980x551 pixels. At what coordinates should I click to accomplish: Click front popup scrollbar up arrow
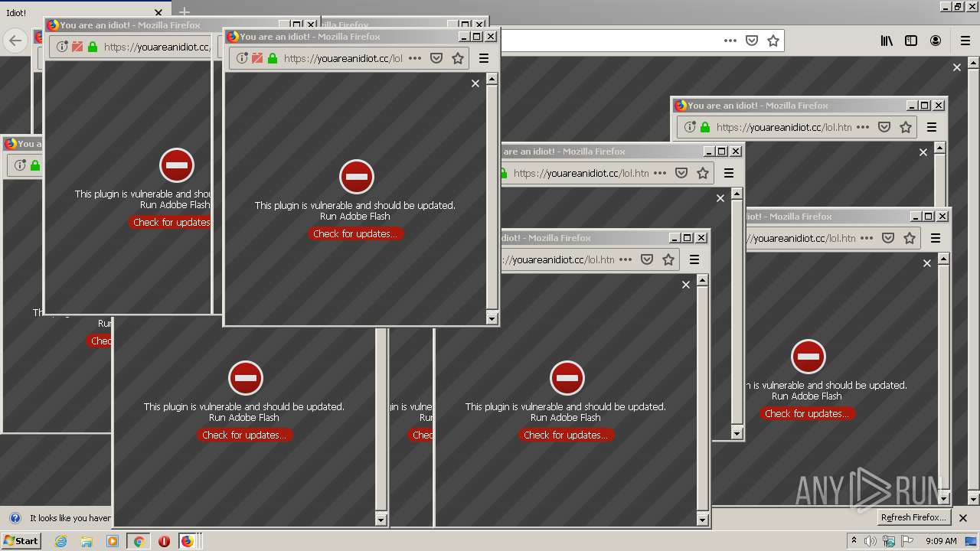tap(492, 79)
